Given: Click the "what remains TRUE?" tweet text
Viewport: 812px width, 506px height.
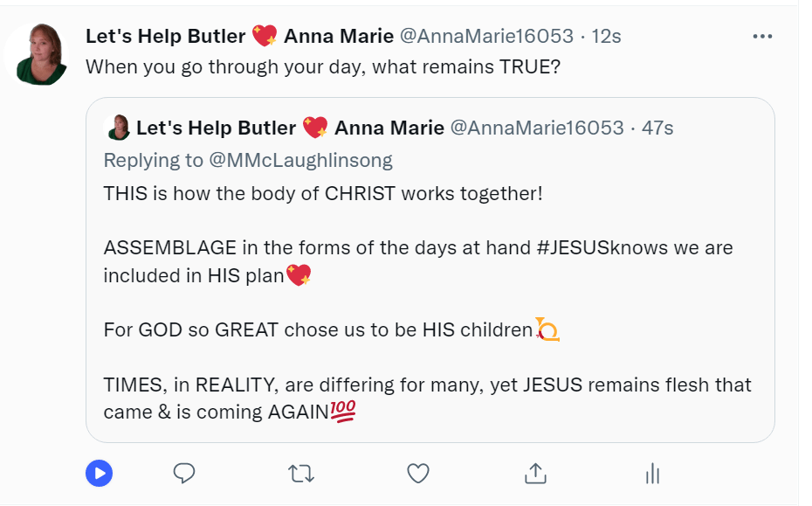Looking at the screenshot, I should [x=323, y=66].
